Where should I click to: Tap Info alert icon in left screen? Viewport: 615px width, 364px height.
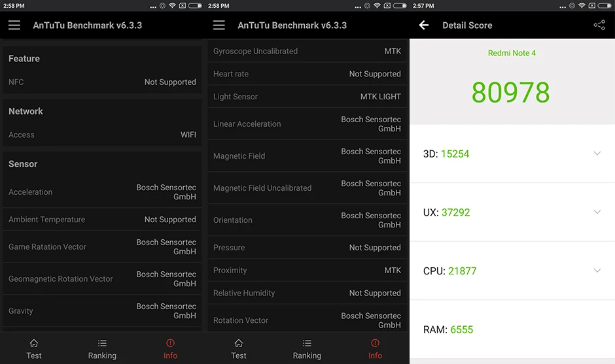click(170, 343)
